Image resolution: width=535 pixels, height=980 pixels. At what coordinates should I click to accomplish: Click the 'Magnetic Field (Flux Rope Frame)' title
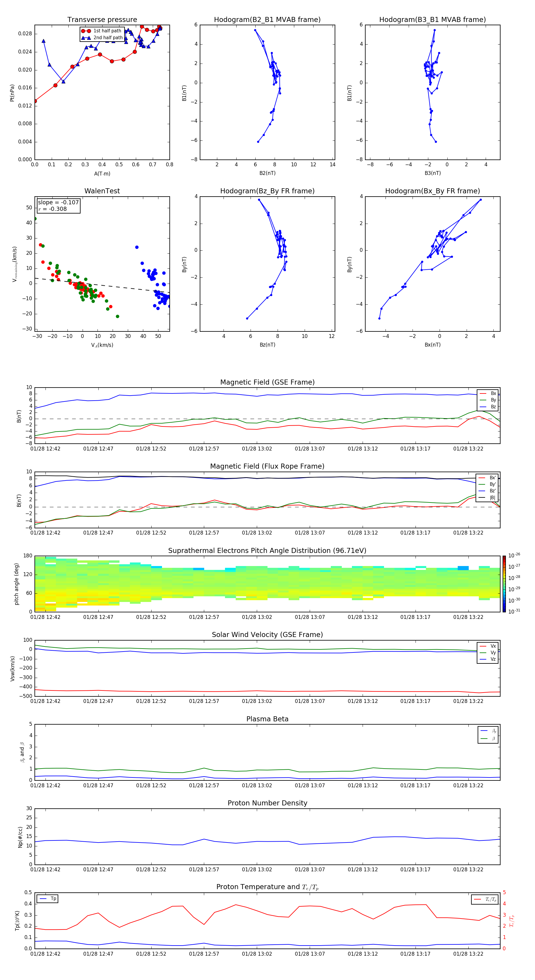pos(267,467)
